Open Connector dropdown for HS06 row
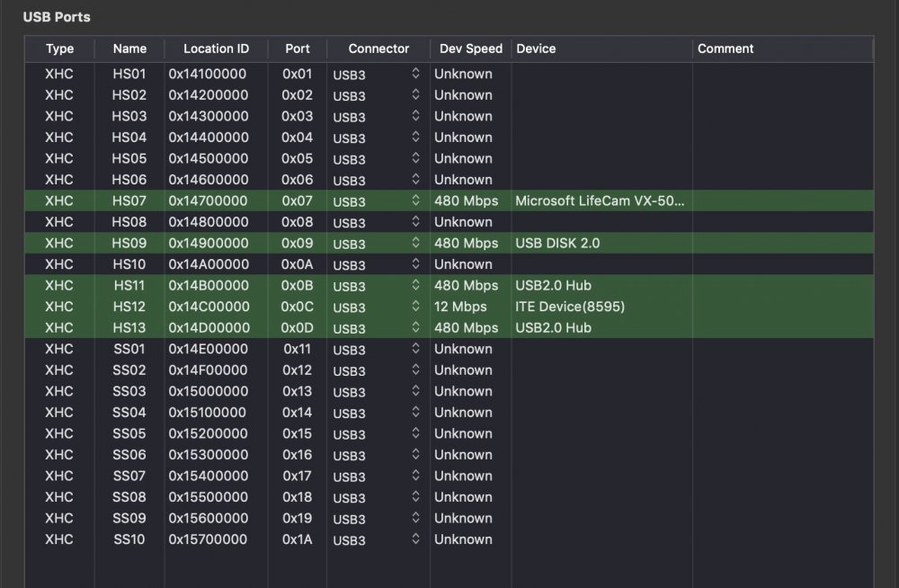Screen dimensions: 899x588 (x=378, y=180)
